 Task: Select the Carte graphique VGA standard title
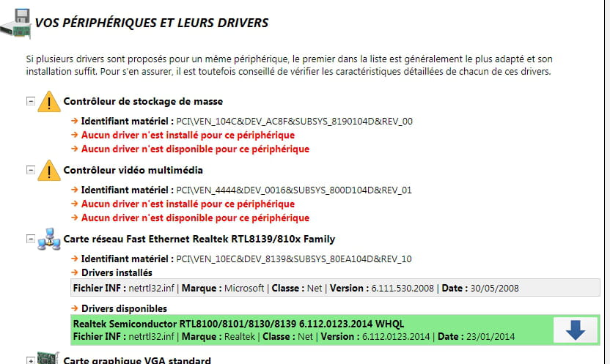click(137, 360)
